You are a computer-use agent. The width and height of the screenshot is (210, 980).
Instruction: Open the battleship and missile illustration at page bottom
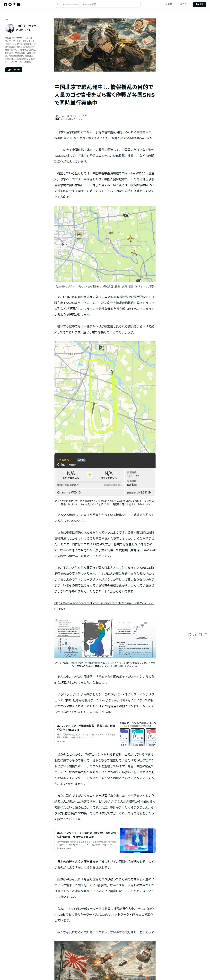[x=105, y=961]
